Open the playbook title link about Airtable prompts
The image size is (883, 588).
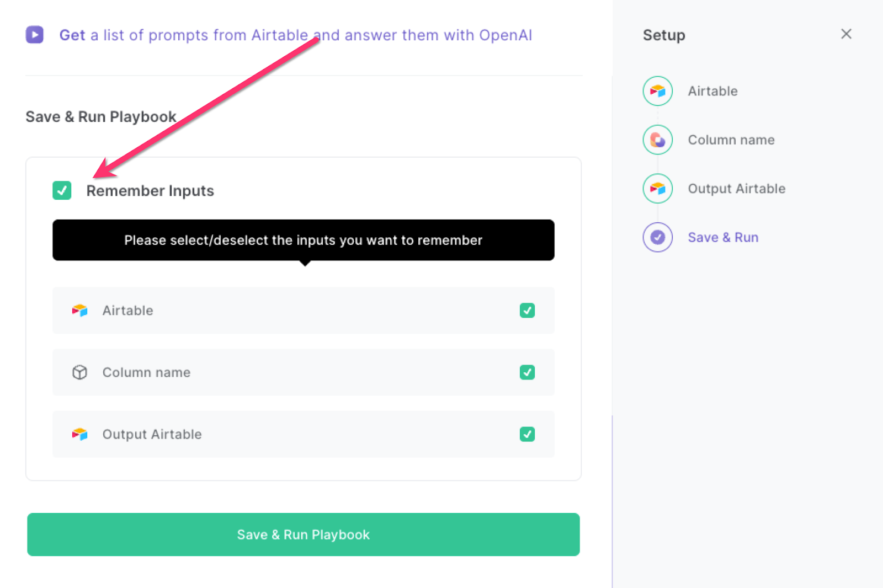click(296, 35)
